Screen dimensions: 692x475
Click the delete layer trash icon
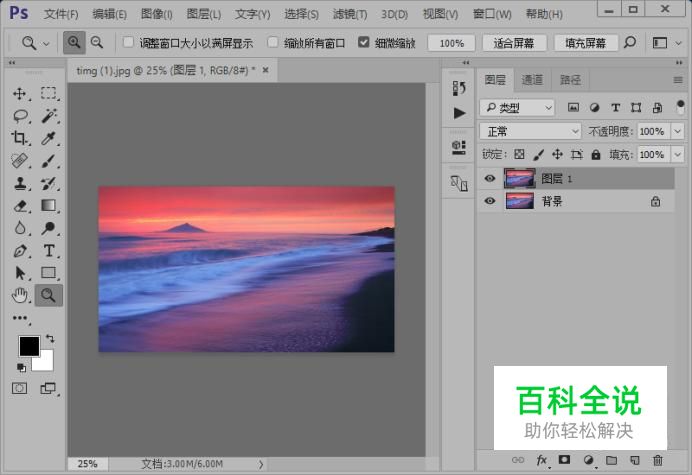(x=658, y=460)
